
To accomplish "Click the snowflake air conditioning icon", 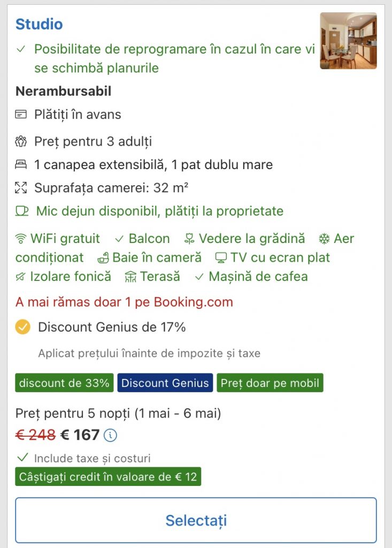I will [324, 239].
